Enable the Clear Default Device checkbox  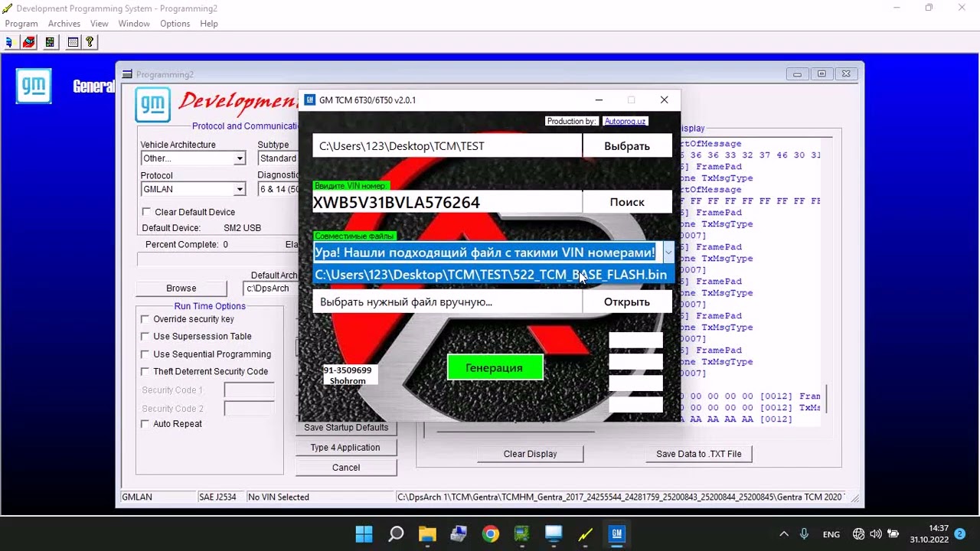[146, 212]
